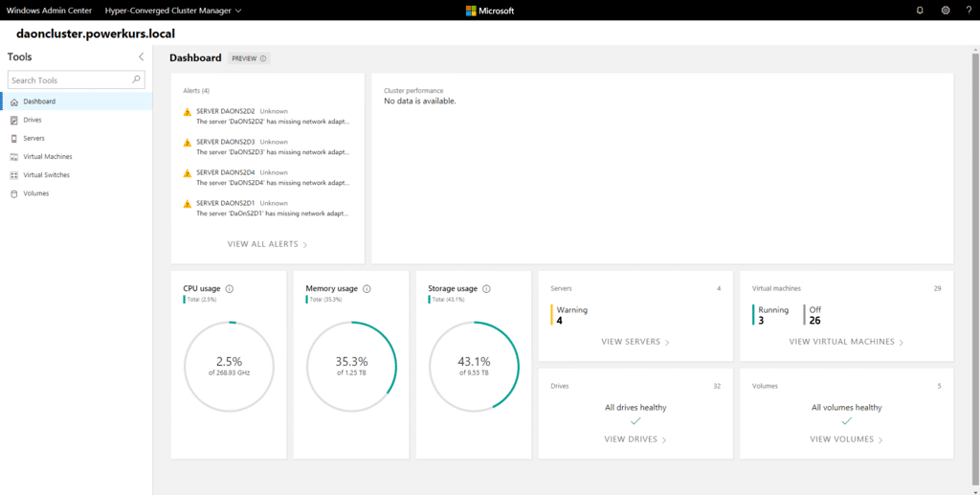Click the CPU usage info icon
Image resolution: width=980 pixels, height=495 pixels.
click(230, 288)
